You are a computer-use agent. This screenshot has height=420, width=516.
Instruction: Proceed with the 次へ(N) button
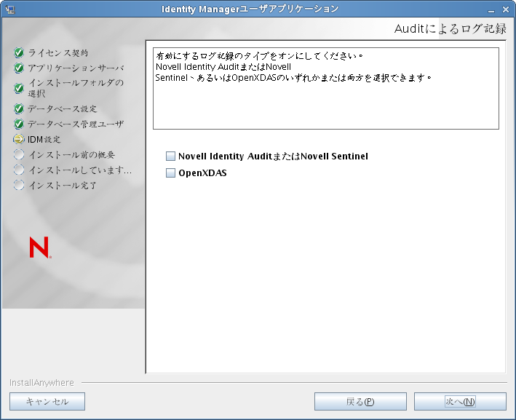pos(460,401)
